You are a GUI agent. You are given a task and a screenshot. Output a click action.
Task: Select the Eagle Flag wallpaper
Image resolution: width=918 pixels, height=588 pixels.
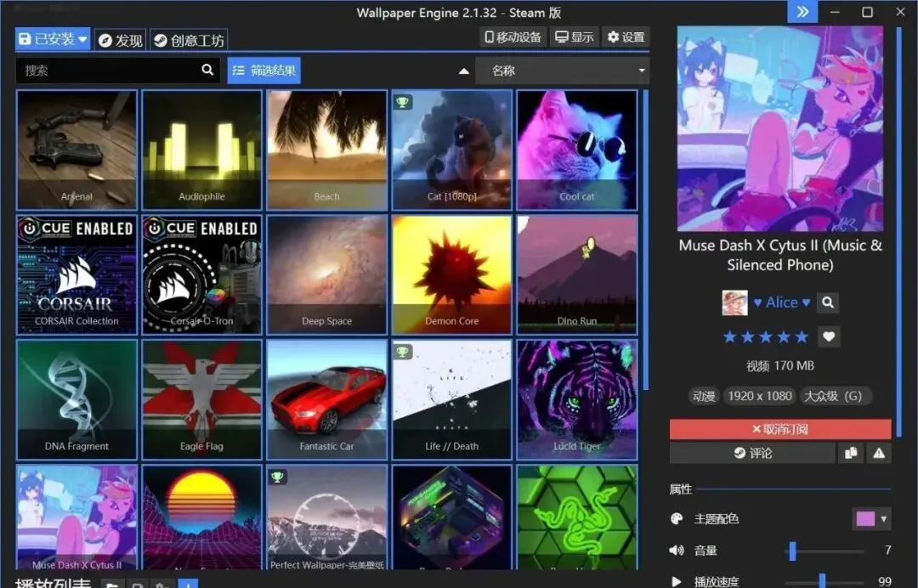coord(202,399)
